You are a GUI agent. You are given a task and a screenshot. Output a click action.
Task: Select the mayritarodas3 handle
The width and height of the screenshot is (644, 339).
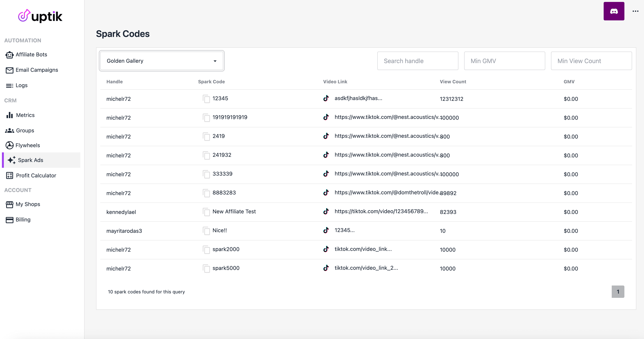pyautogui.click(x=124, y=231)
